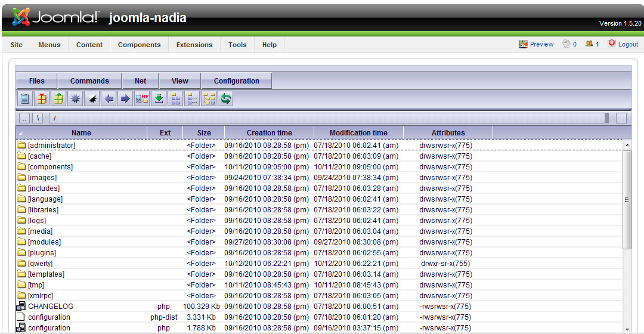Open the View menu in file manager
The image size is (644, 334).
coord(180,81)
